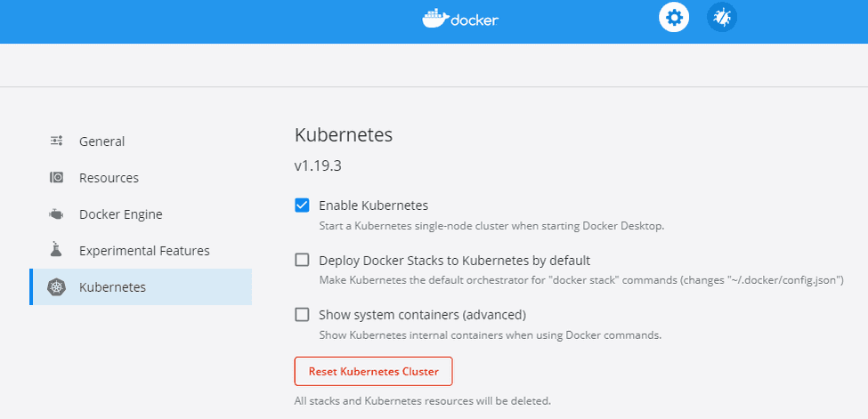
Task: Click the Experimental Features flask icon
Action: (56, 250)
